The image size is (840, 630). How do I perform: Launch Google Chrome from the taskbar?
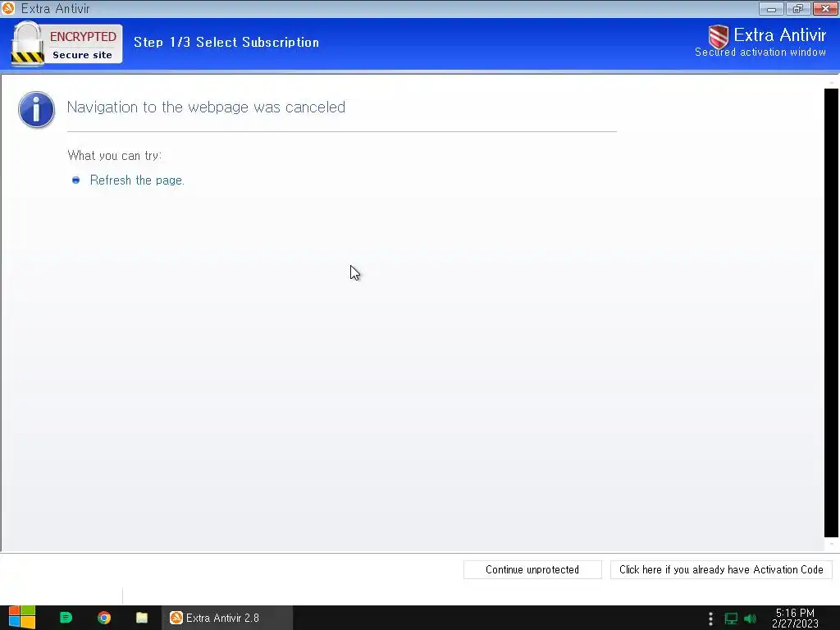(104, 618)
